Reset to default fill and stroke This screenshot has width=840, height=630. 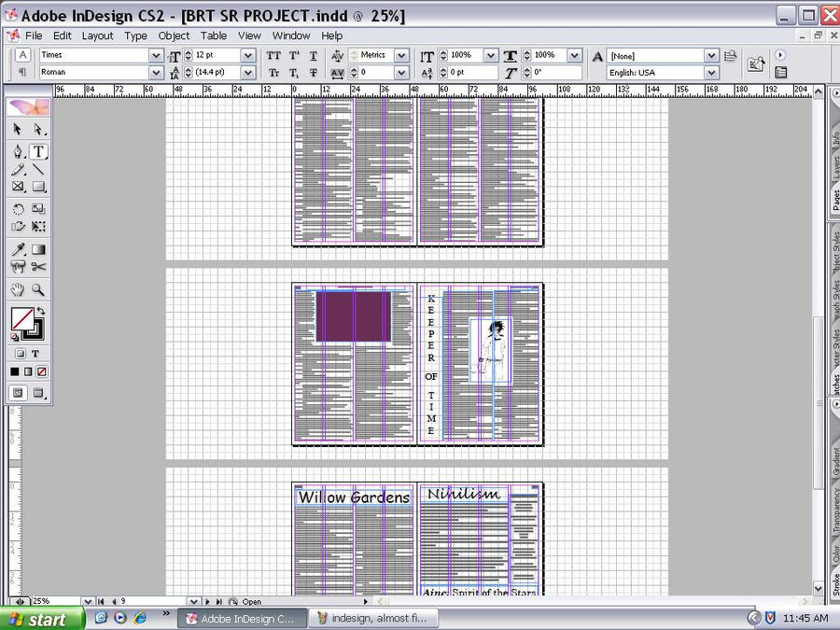[x=14, y=337]
